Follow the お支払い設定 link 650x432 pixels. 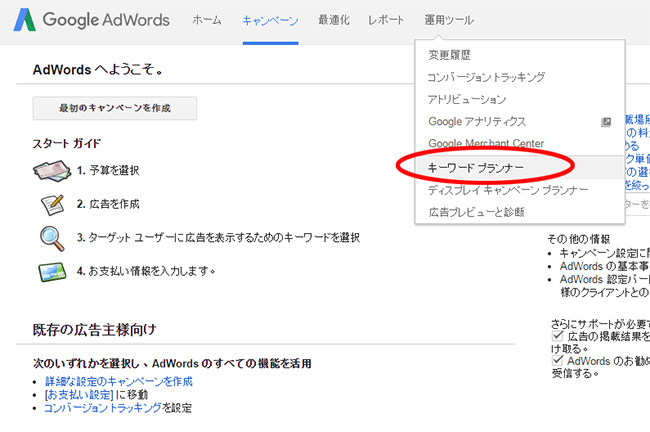pyautogui.click(x=79, y=395)
